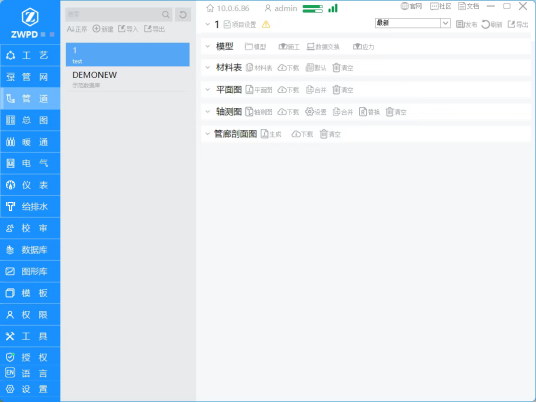
Task: Collapse the 管廊剖面图 section chevron
Action: [x=207, y=134]
